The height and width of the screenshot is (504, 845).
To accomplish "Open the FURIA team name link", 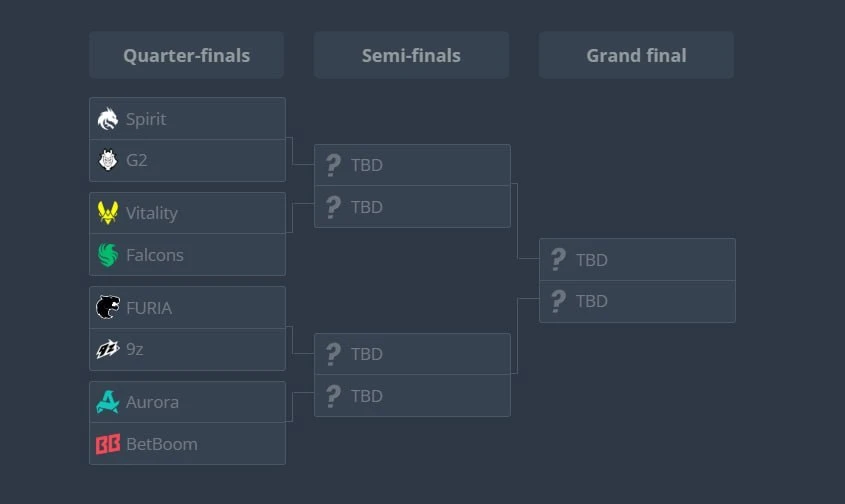I will pyautogui.click(x=149, y=308).
